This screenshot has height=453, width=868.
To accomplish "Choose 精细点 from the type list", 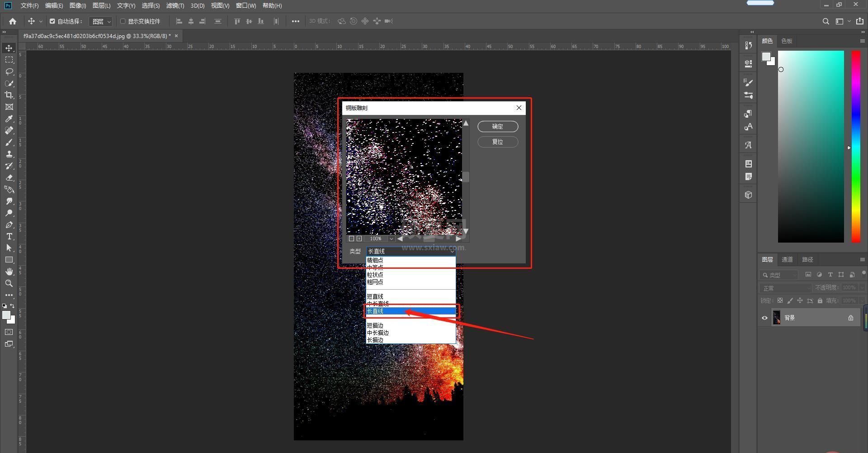I will [x=410, y=260].
